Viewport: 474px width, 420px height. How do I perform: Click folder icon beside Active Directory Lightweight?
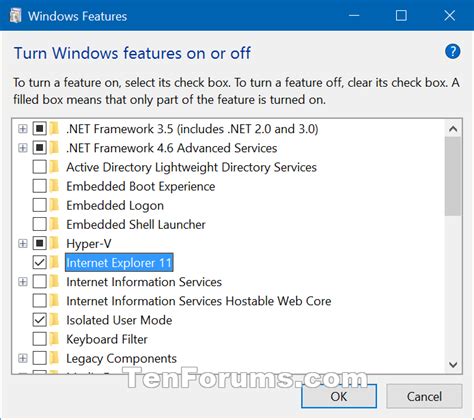click(x=54, y=167)
